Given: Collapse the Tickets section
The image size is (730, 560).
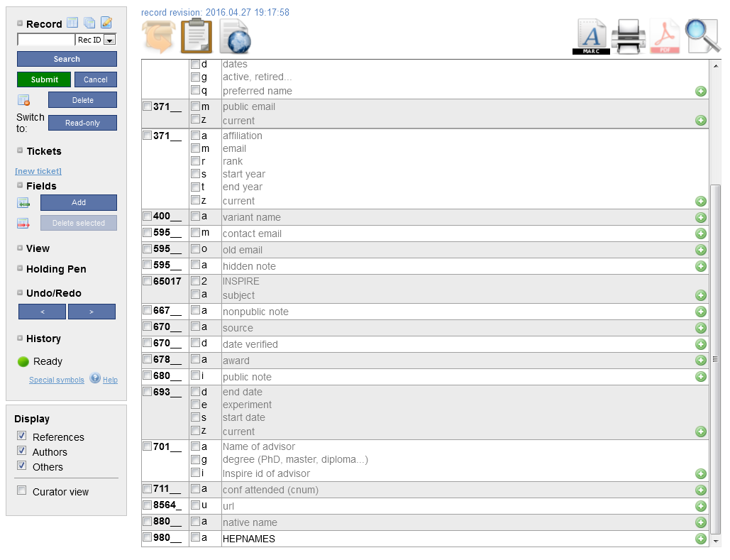Looking at the screenshot, I should coord(20,150).
